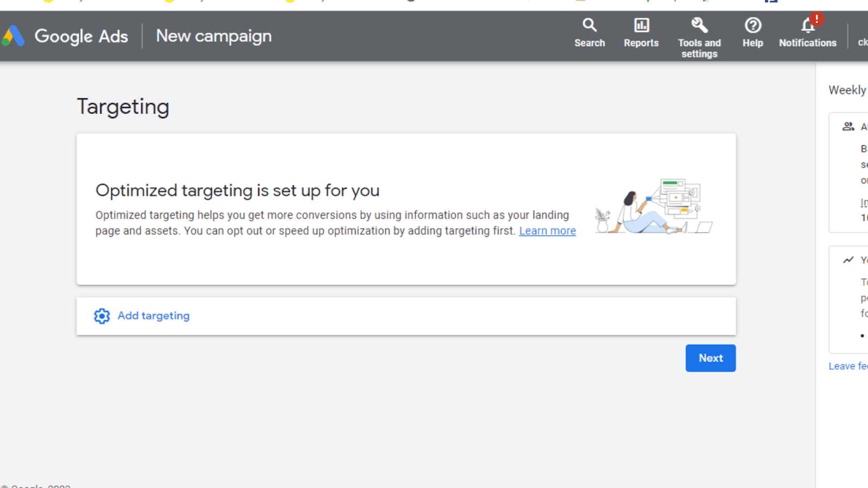Click the optimized targeting illustration

pos(654,207)
